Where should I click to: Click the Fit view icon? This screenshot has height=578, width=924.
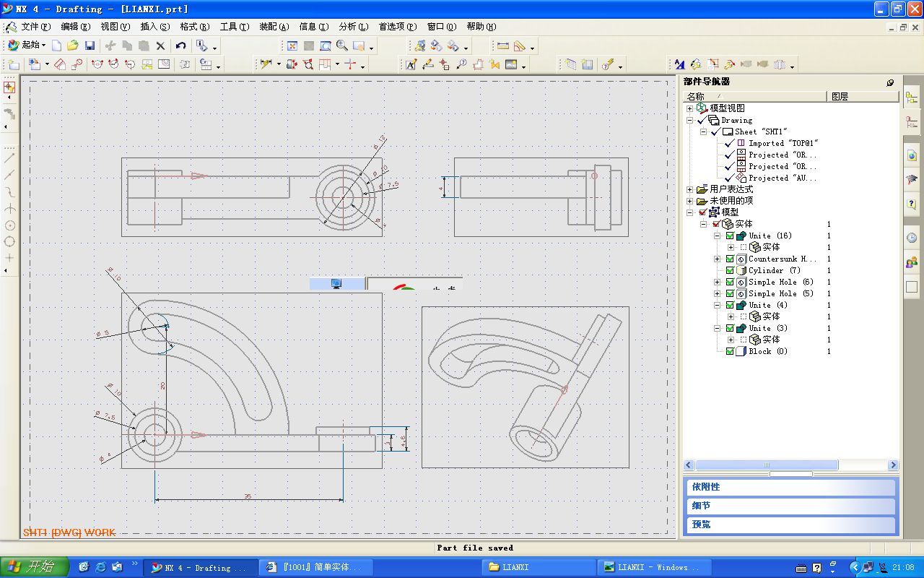pos(292,46)
